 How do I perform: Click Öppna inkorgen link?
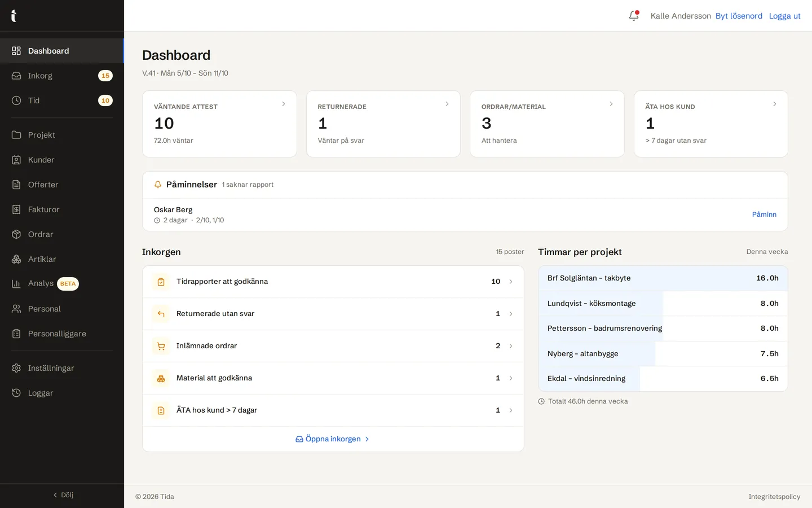(x=333, y=439)
